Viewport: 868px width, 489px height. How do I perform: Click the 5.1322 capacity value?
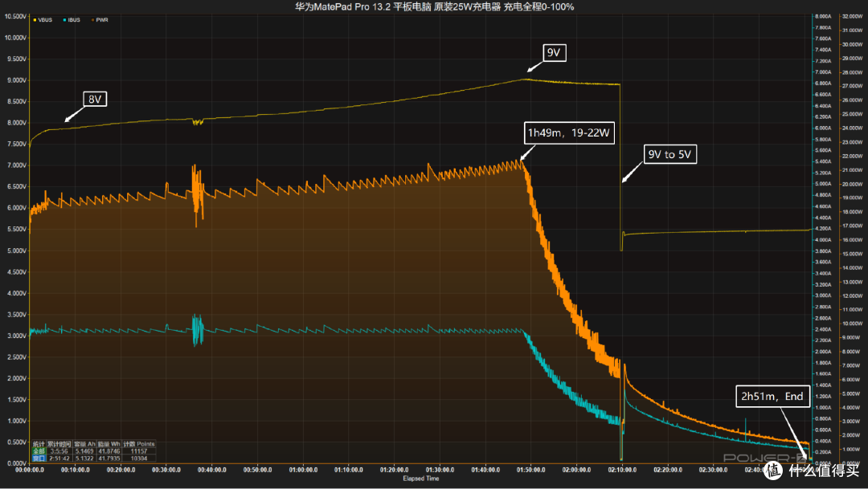click(x=84, y=458)
